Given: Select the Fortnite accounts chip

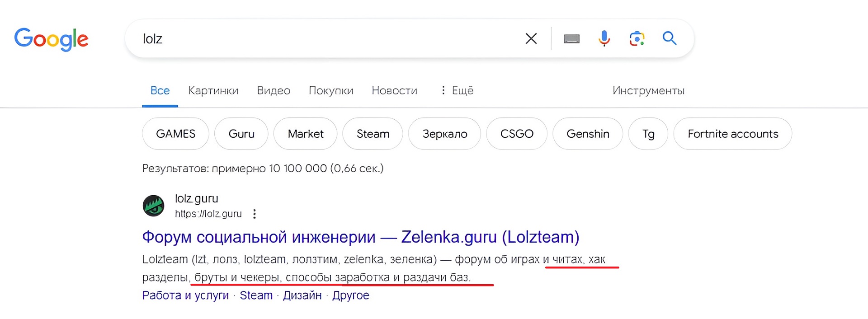Looking at the screenshot, I should point(732,134).
